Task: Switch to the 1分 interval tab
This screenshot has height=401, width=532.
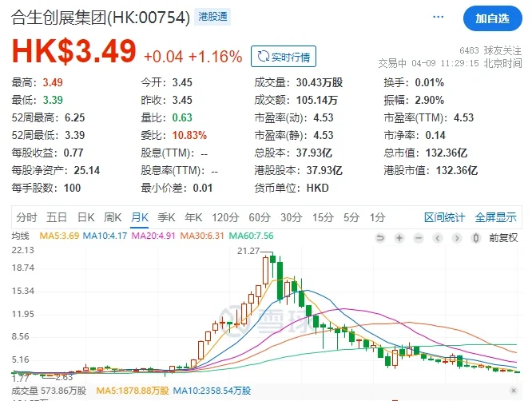Action: (377, 217)
